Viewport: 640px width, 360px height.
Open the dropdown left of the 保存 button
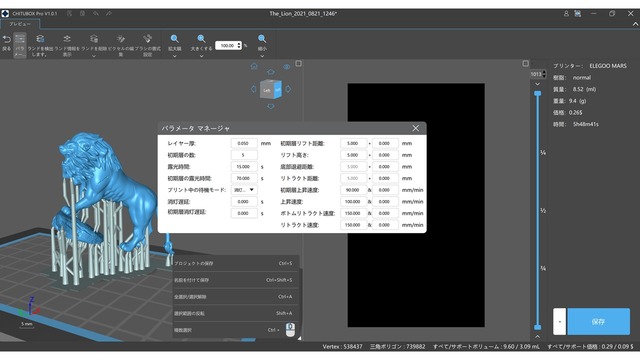[559, 322]
